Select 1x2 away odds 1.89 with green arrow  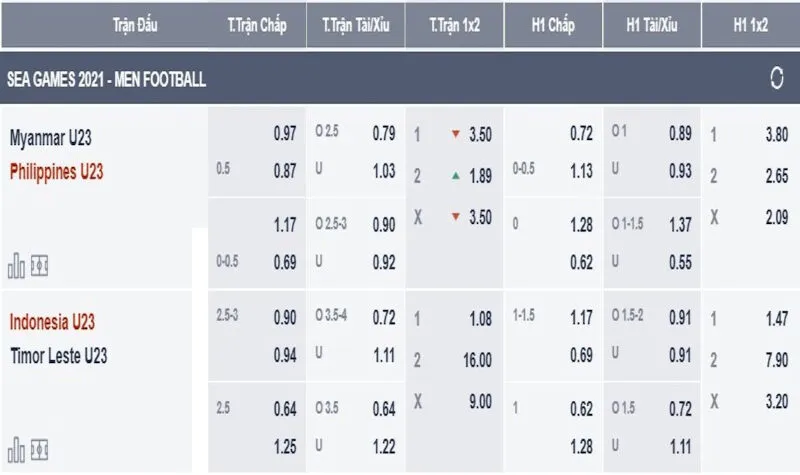[x=480, y=176]
